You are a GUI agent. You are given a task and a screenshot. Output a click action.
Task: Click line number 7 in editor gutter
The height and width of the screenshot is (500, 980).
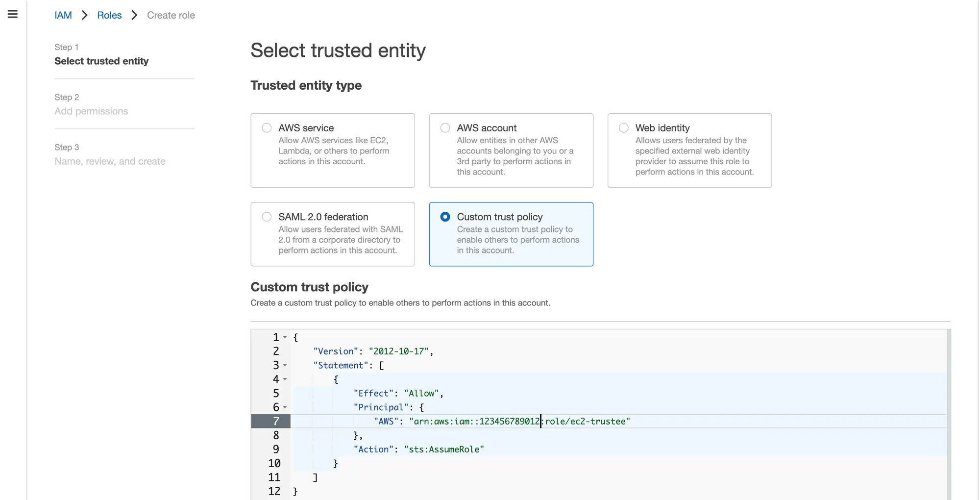coord(276,421)
